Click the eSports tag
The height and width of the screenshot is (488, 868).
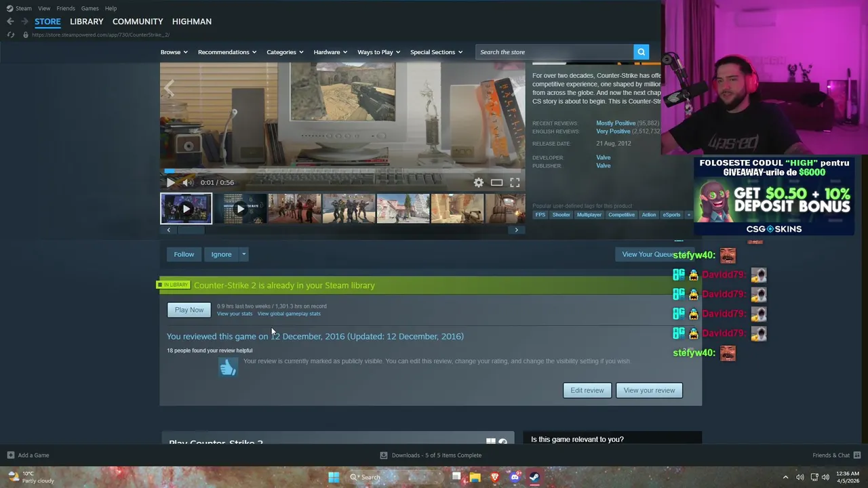pos(671,215)
